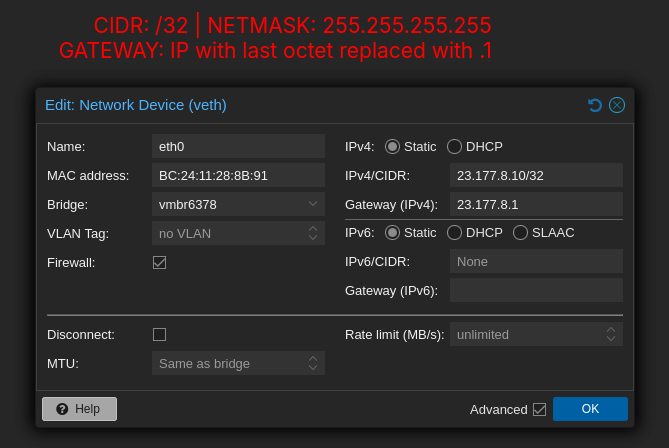Click the reset form icon in dialog header

tap(595, 105)
